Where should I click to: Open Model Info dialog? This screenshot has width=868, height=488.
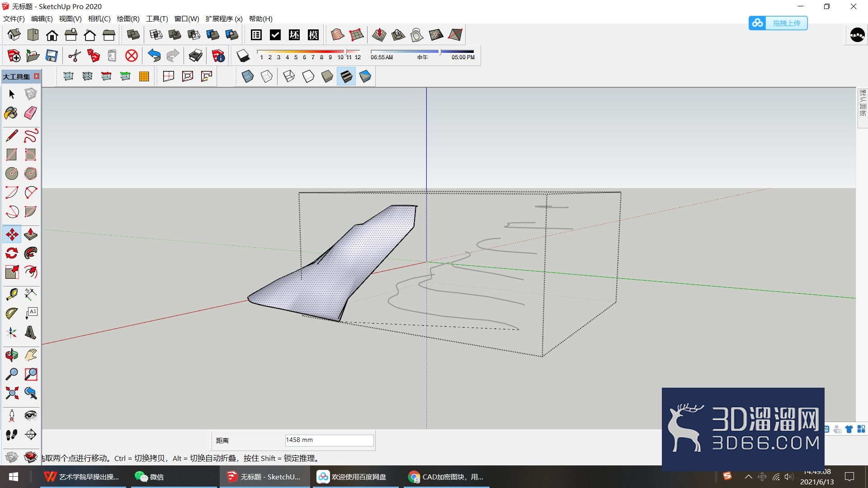pyautogui.click(x=218, y=56)
